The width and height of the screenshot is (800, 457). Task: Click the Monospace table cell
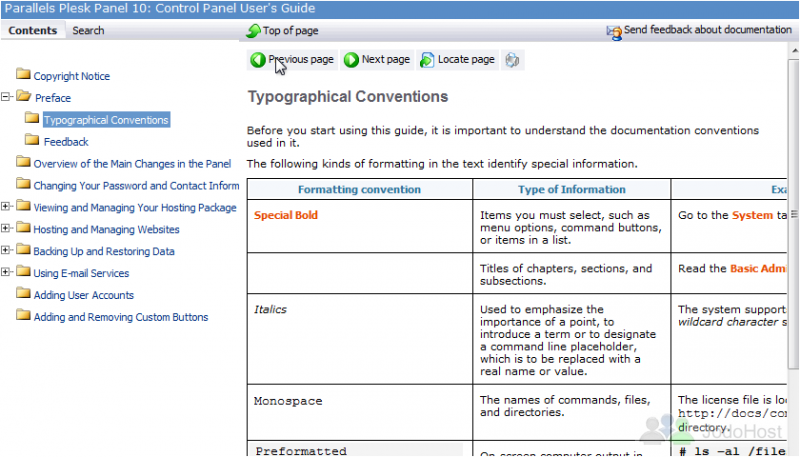(x=360, y=413)
